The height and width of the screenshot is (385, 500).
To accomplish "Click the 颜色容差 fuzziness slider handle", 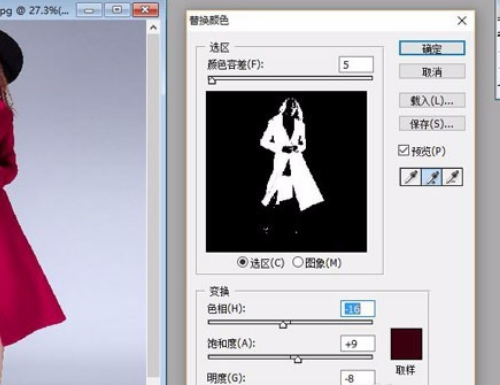I will pos(212,80).
